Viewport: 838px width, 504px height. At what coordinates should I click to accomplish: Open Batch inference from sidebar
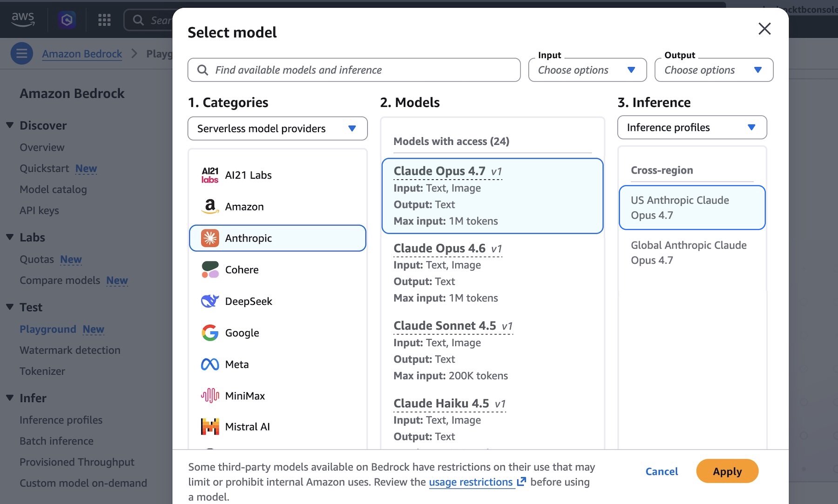click(x=56, y=441)
